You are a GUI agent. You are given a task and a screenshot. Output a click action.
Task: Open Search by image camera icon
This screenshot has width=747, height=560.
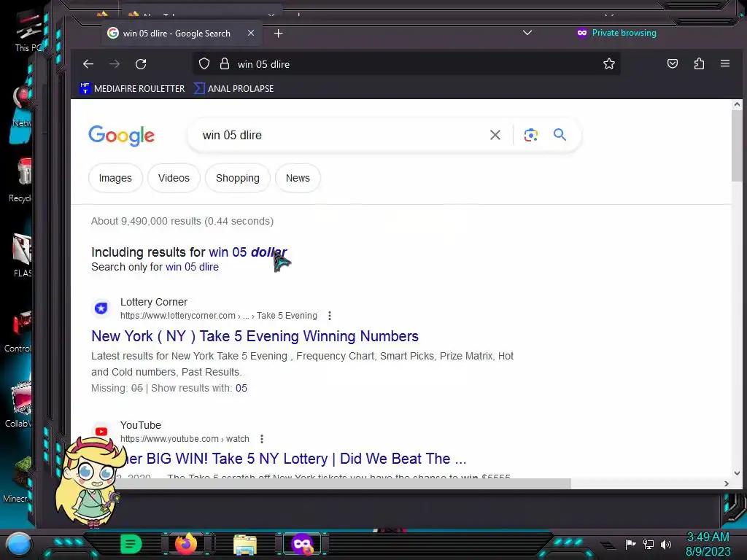531,135
